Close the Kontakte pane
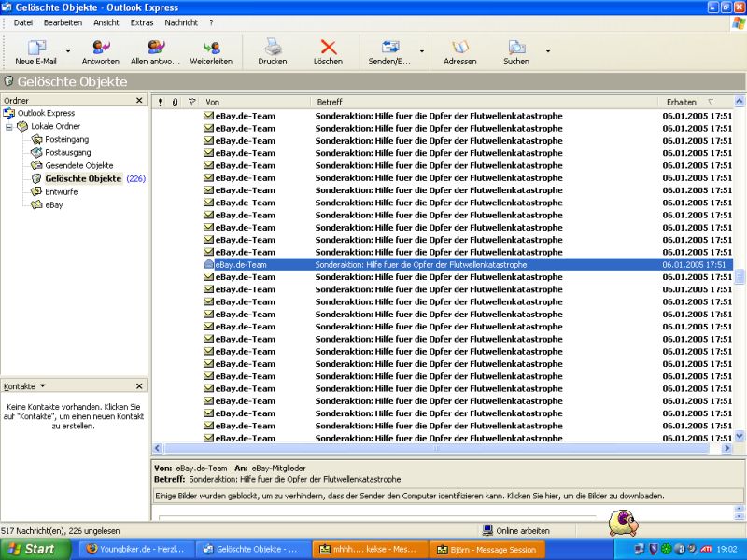Screen dimensions: 747x560 point(139,386)
